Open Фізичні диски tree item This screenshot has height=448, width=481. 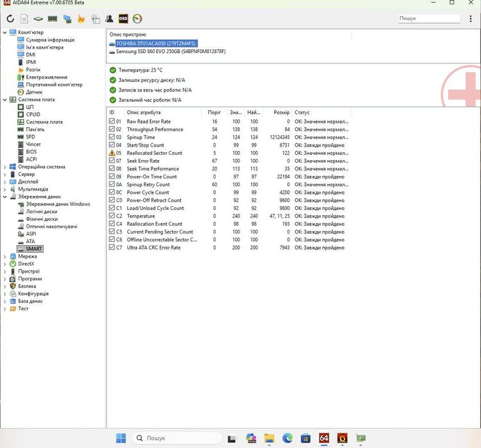42,219
